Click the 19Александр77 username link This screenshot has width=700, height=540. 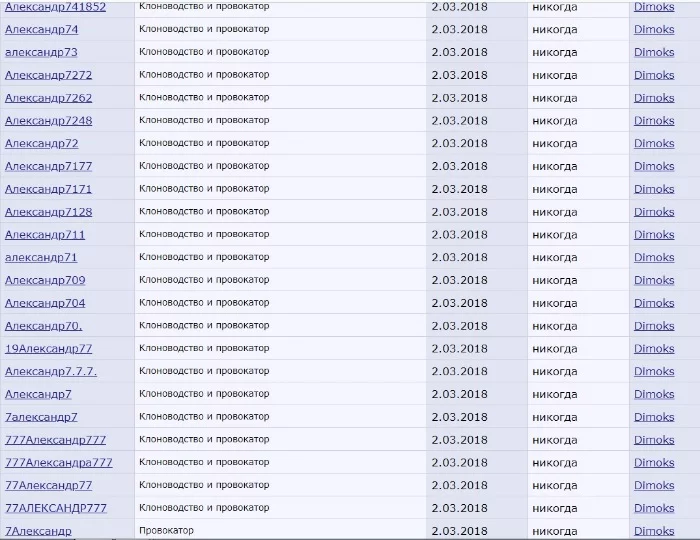48,349
